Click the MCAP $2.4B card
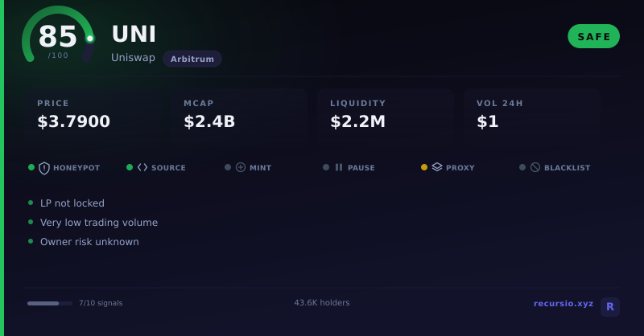This screenshot has height=336, width=644. click(x=239, y=116)
